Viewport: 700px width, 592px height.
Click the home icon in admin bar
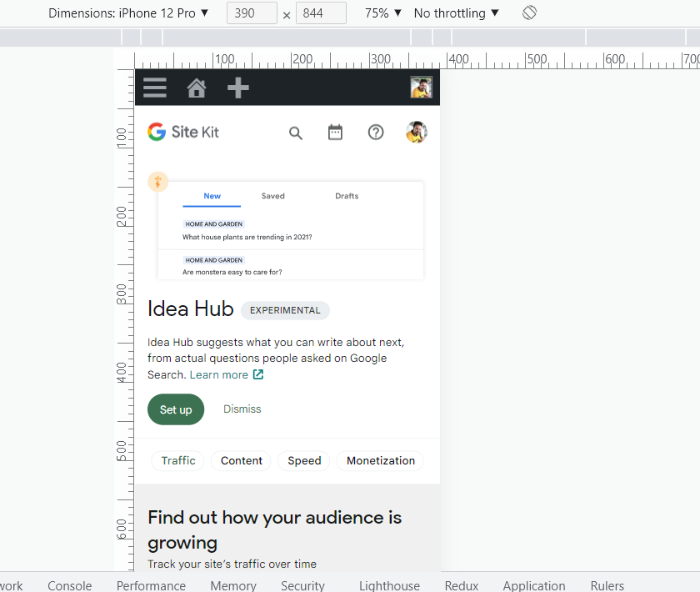(197, 88)
